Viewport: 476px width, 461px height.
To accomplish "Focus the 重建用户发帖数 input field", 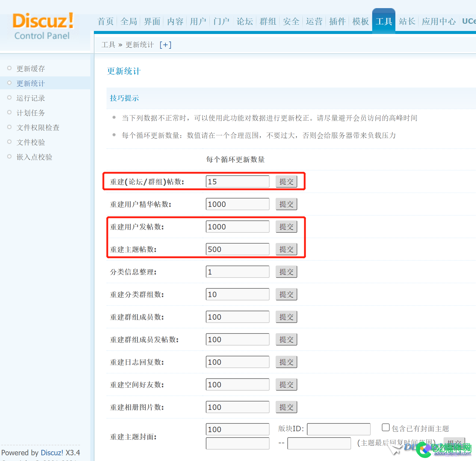I will (x=237, y=227).
